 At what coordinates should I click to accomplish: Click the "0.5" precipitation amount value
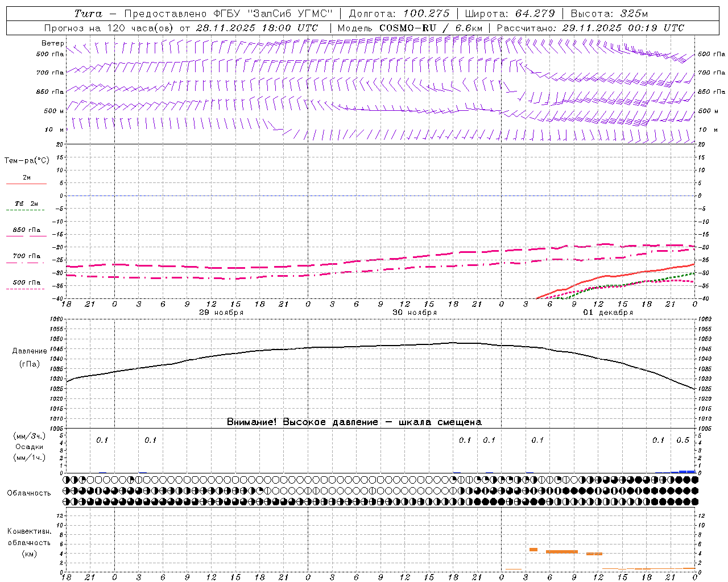click(682, 440)
